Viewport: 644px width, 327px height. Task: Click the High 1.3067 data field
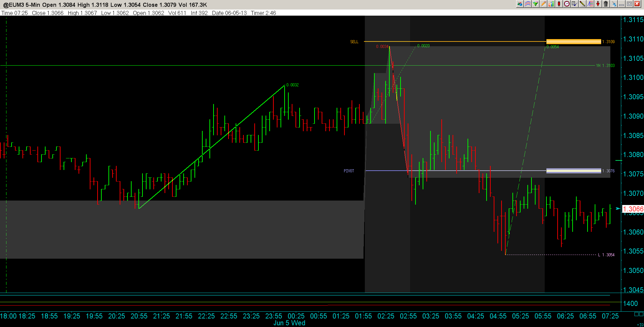coord(82,13)
